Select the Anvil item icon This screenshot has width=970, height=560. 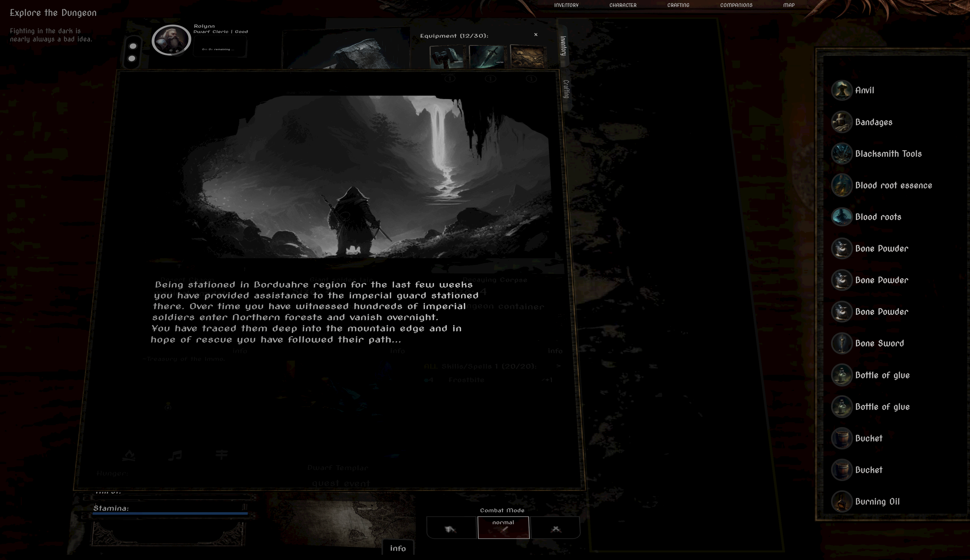pyautogui.click(x=841, y=90)
